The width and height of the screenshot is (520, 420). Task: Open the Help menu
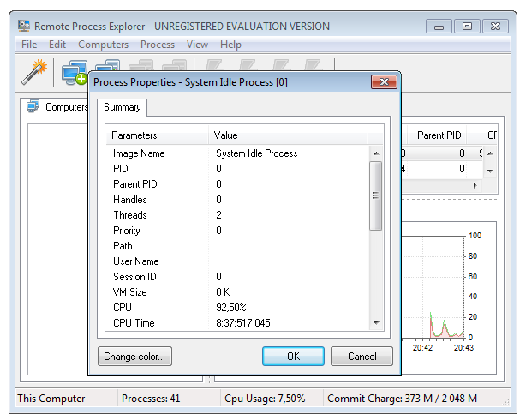tap(230, 45)
